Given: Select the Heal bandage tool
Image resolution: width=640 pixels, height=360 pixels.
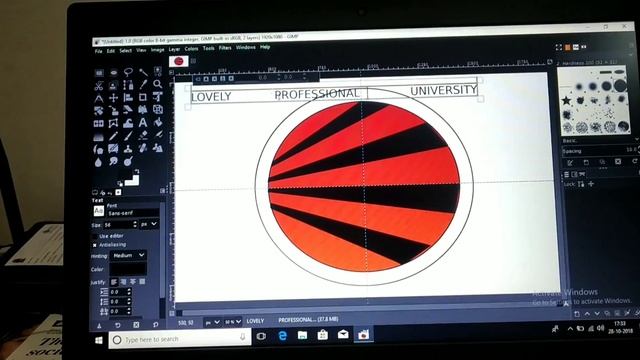Looking at the screenshot, I should coord(143,149).
